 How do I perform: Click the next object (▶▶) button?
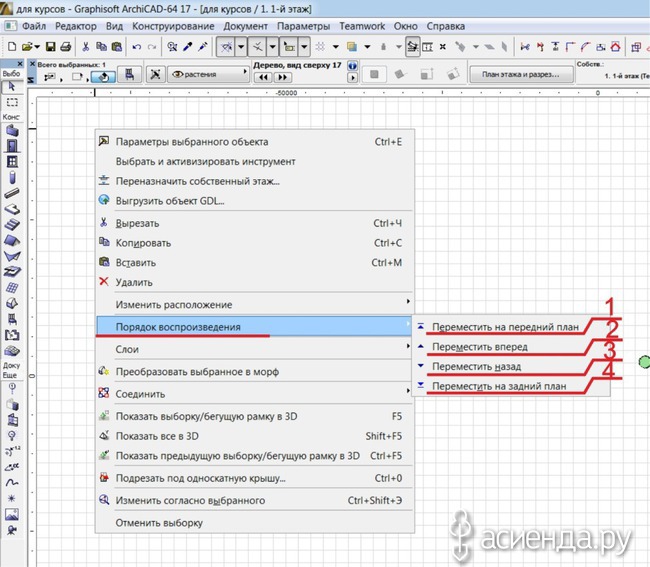coord(283,77)
